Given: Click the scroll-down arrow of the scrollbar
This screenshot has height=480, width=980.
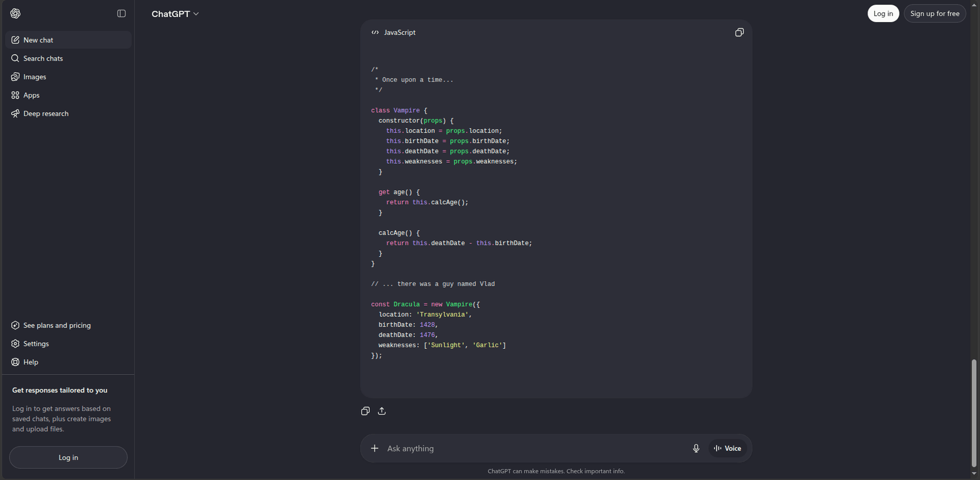Looking at the screenshot, I should pos(974,474).
